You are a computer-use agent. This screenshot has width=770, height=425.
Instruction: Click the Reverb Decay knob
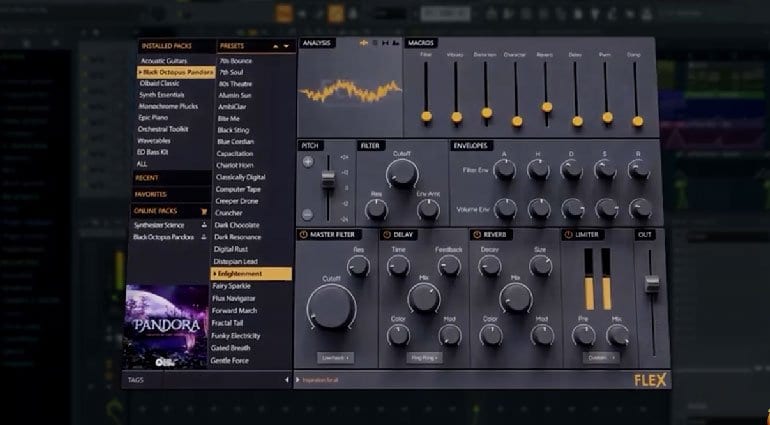490,266
